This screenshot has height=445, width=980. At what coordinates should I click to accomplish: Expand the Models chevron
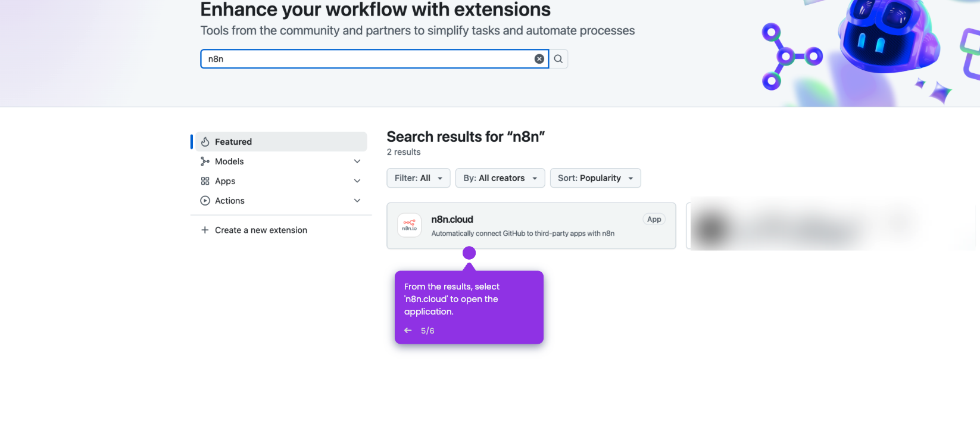357,161
